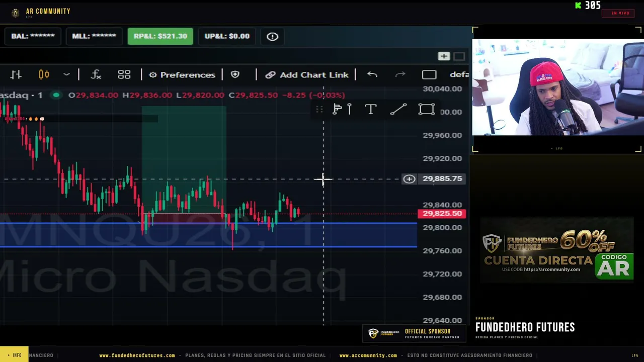644x362 pixels.
Task: Click Add Chart Link
Action: click(307, 75)
